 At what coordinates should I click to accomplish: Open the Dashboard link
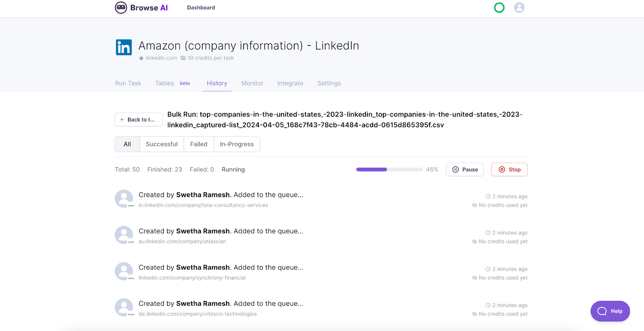[x=201, y=8]
